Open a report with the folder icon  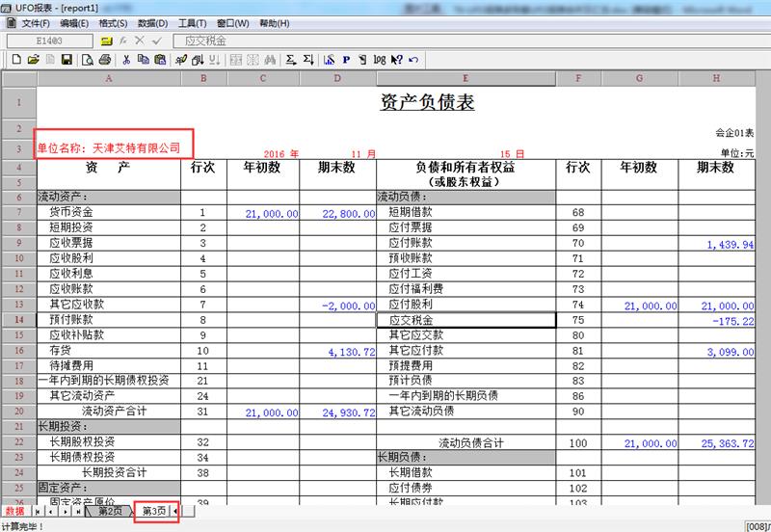point(33,60)
